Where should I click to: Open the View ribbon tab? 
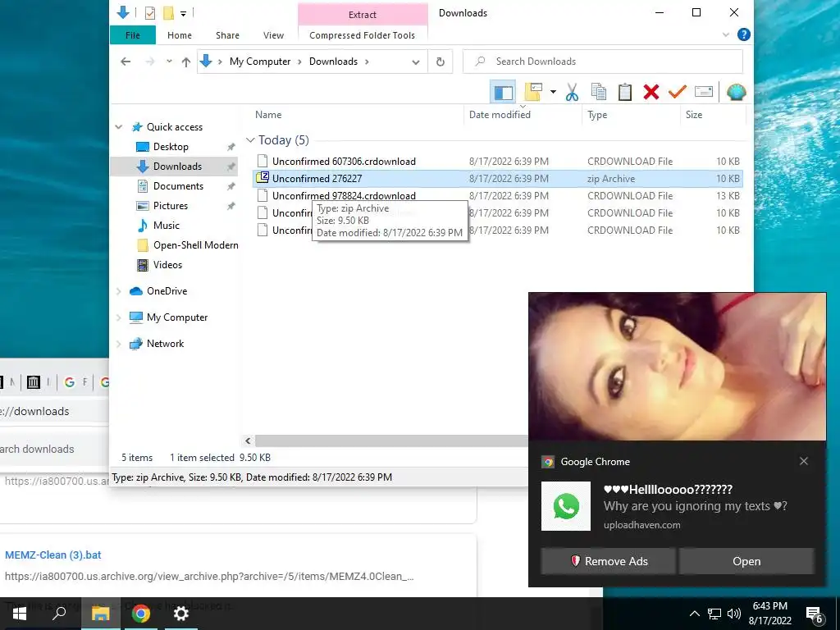coord(273,35)
